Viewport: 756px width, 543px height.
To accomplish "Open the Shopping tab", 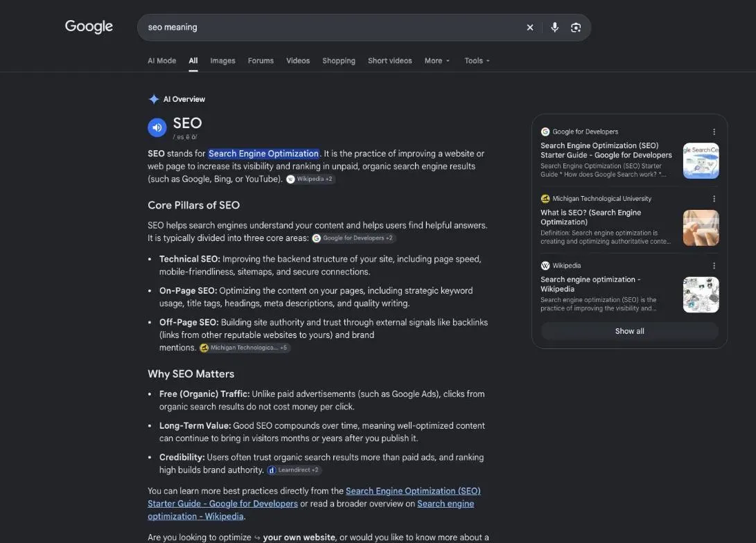I will coord(339,61).
